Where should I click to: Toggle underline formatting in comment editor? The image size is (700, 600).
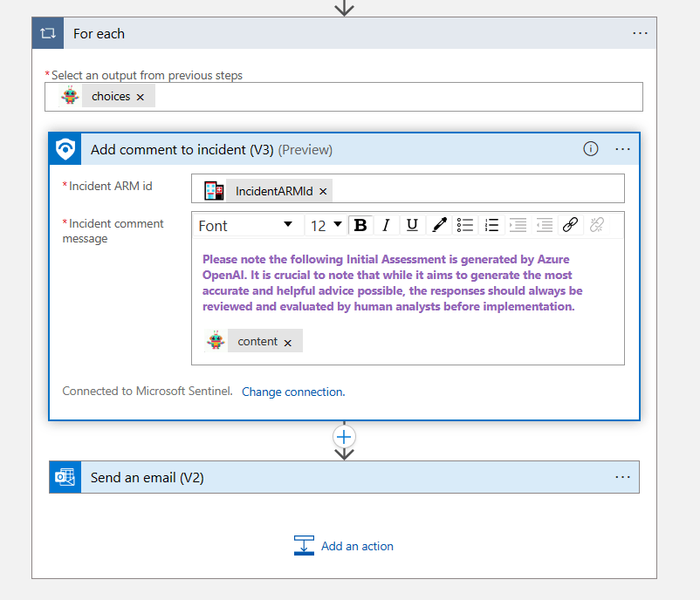[412, 225]
